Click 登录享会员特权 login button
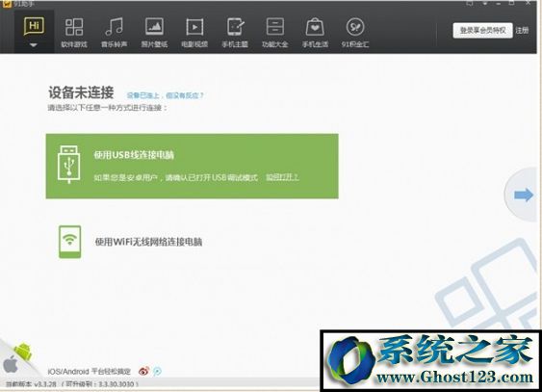The width and height of the screenshot is (542, 392). pyautogui.click(x=482, y=31)
